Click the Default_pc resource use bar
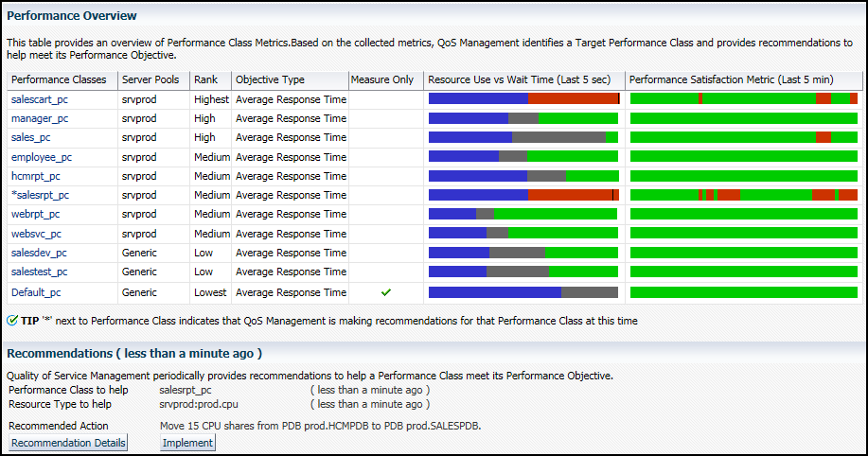The height and width of the screenshot is (456, 868). (523, 292)
